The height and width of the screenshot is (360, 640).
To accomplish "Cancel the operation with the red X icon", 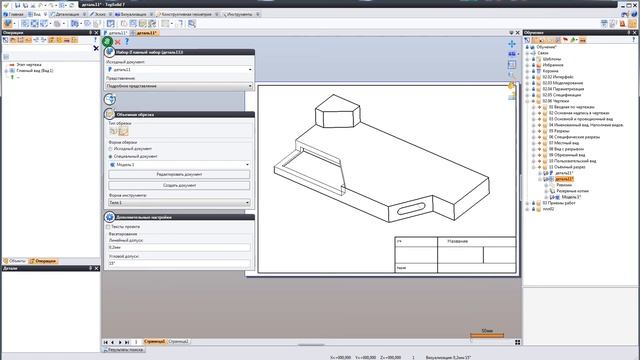I will tap(118, 42).
